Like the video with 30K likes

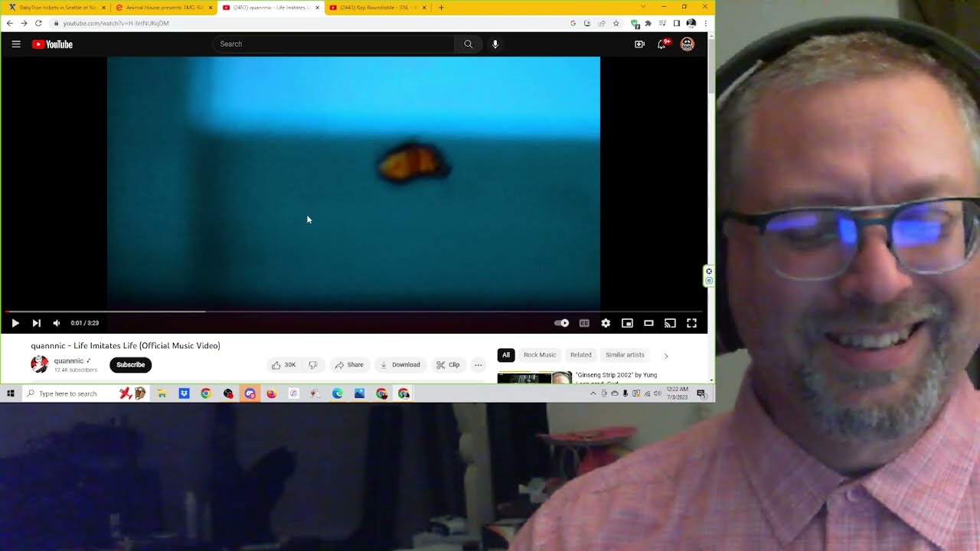[283, 365]
